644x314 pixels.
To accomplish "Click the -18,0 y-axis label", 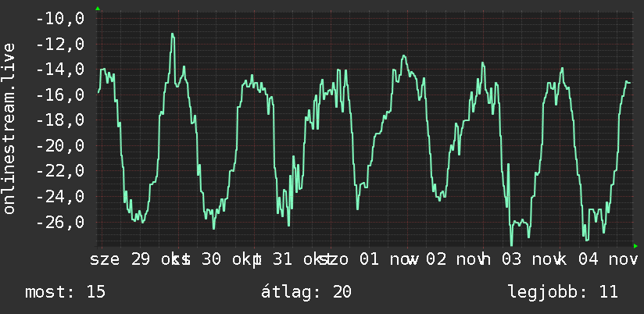I will [x=60, y=120].
